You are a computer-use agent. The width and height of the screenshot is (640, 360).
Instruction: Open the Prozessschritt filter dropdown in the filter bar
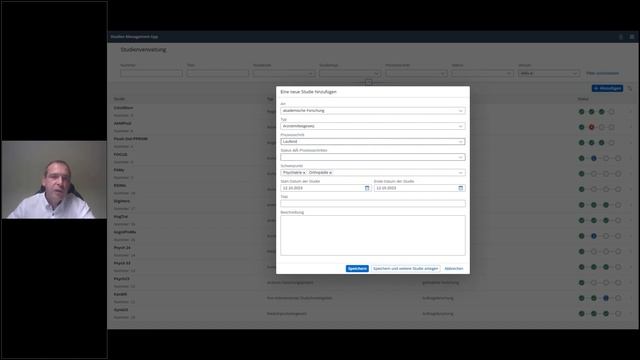(417, 73)
